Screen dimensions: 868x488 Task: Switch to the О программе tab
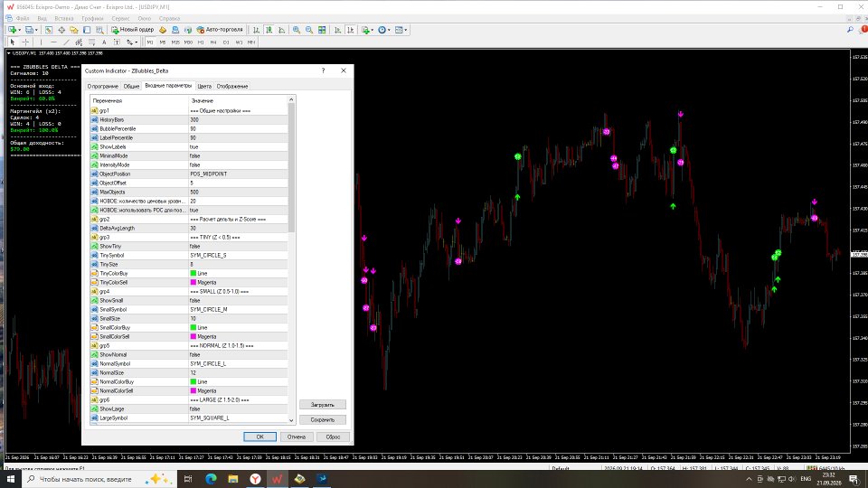(x=102, y=87)
